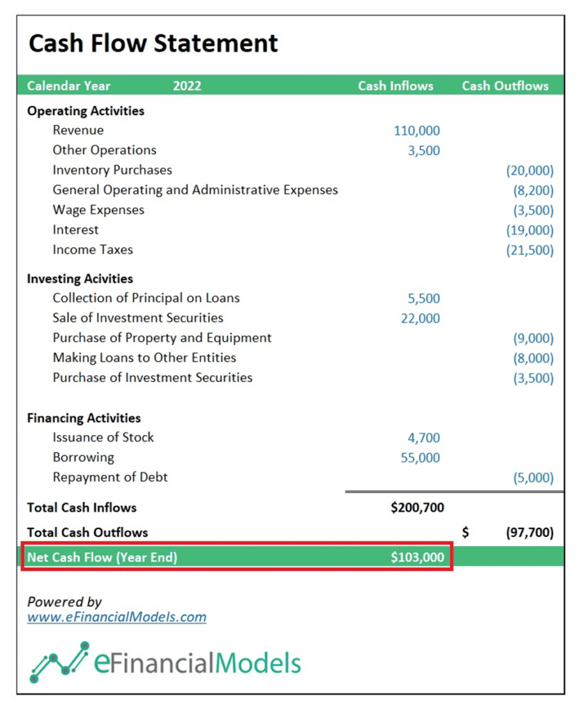Viewport: 588px width, 714px height.
Task: Click the $200,700 total inflows value
Action: (x=417, y=508)
